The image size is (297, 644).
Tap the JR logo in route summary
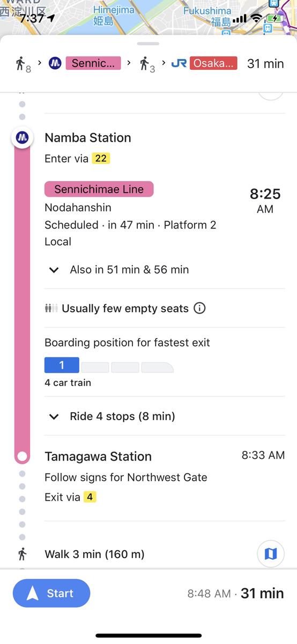[179, 63]
